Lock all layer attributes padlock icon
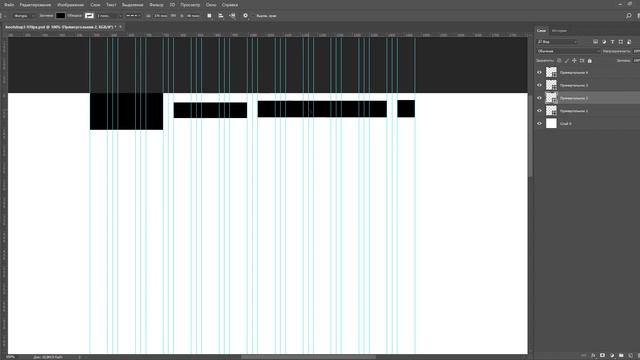This screenshot has width=640, height=360. click(x=590, y=60)
